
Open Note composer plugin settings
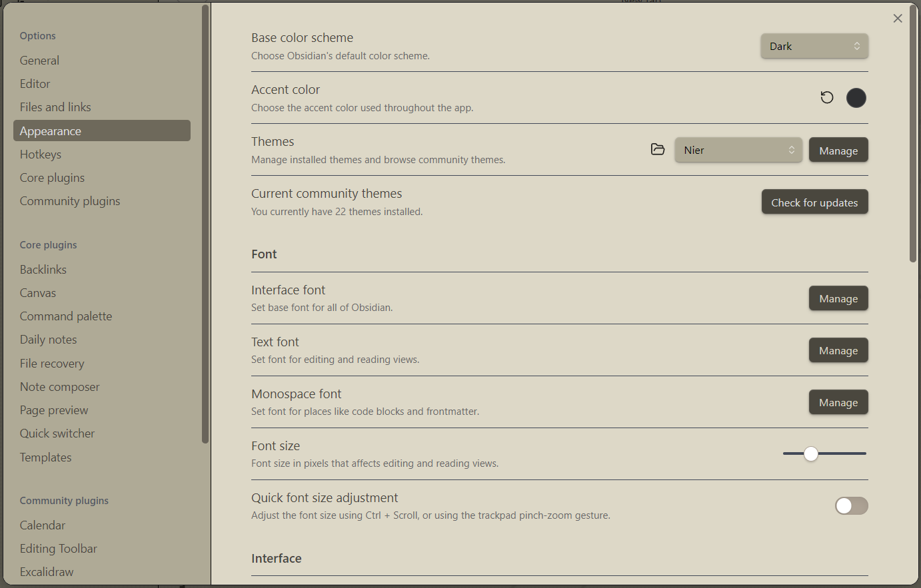tap(102, 387)
